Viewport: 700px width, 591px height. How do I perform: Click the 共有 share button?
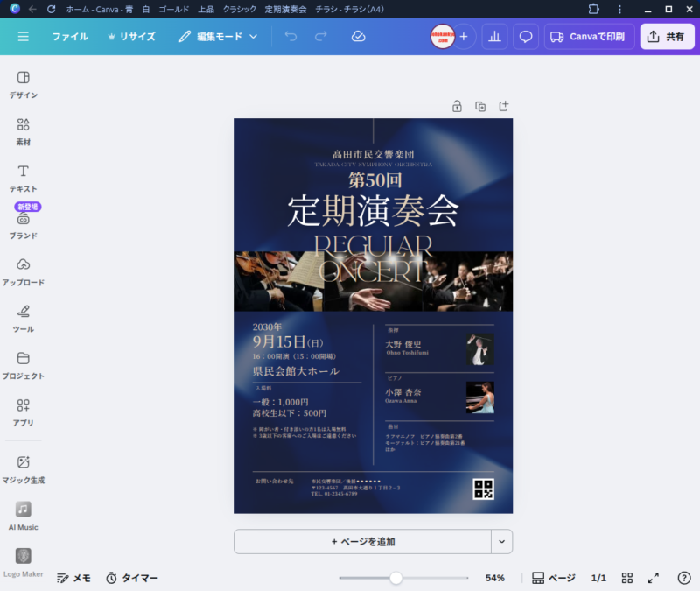coord(667,37)
